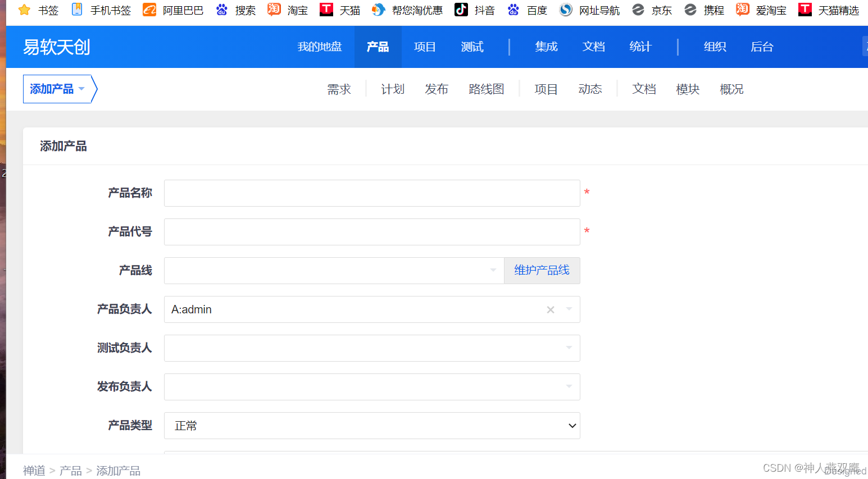Open the 需求 sub-navigation tab

[x=339, y=89]
